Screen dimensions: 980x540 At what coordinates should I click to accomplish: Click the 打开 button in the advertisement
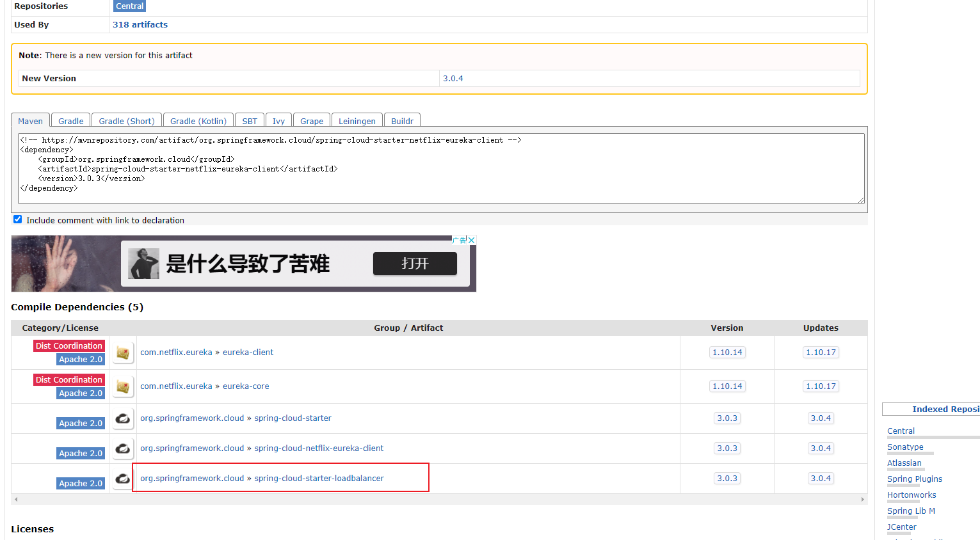click(x=415, y=264)
